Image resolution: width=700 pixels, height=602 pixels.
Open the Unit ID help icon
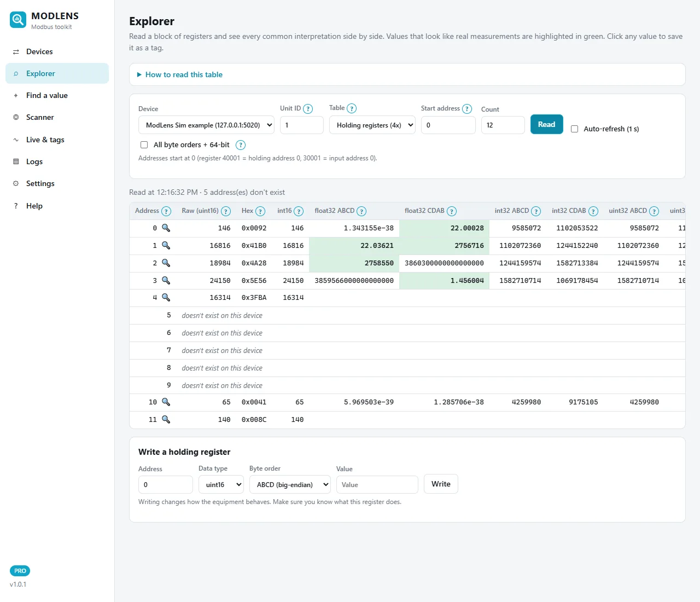pyautogui.click(x=308, y=109)
